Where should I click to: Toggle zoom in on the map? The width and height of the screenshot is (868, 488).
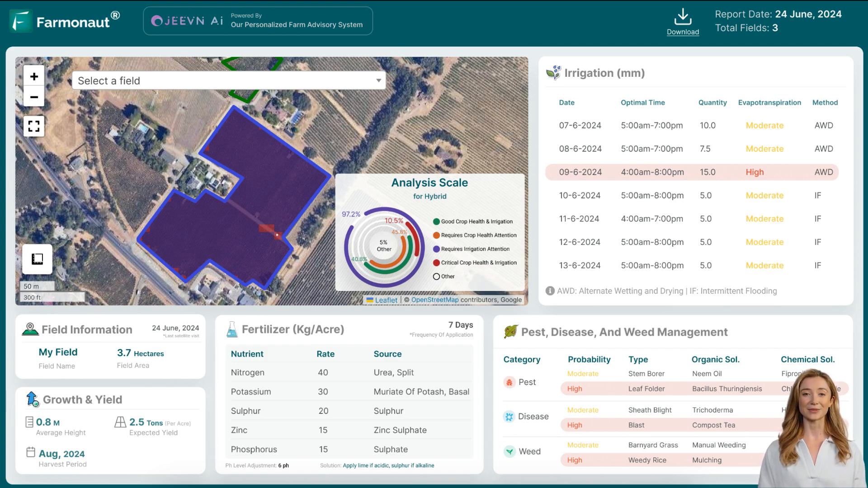coord(34,76)
